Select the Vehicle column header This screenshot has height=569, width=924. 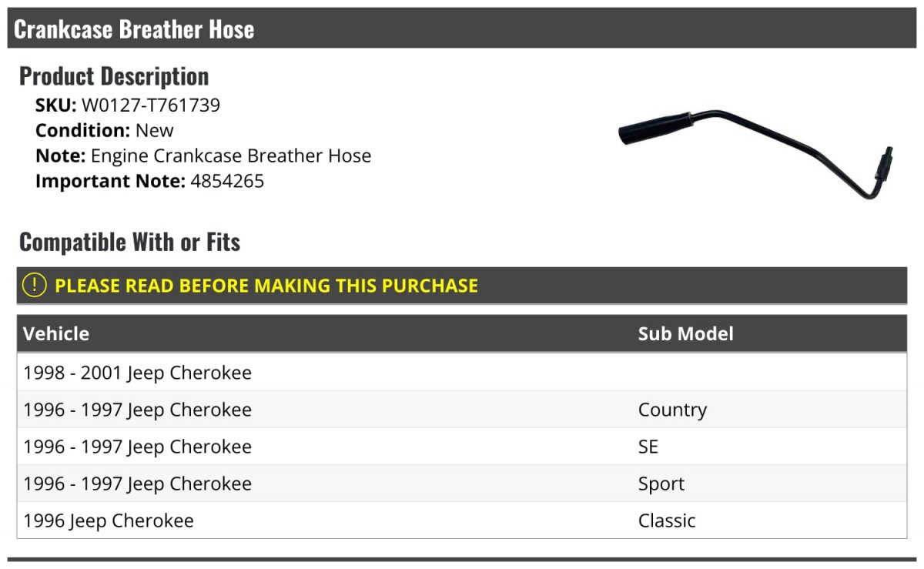coord(56,333)
